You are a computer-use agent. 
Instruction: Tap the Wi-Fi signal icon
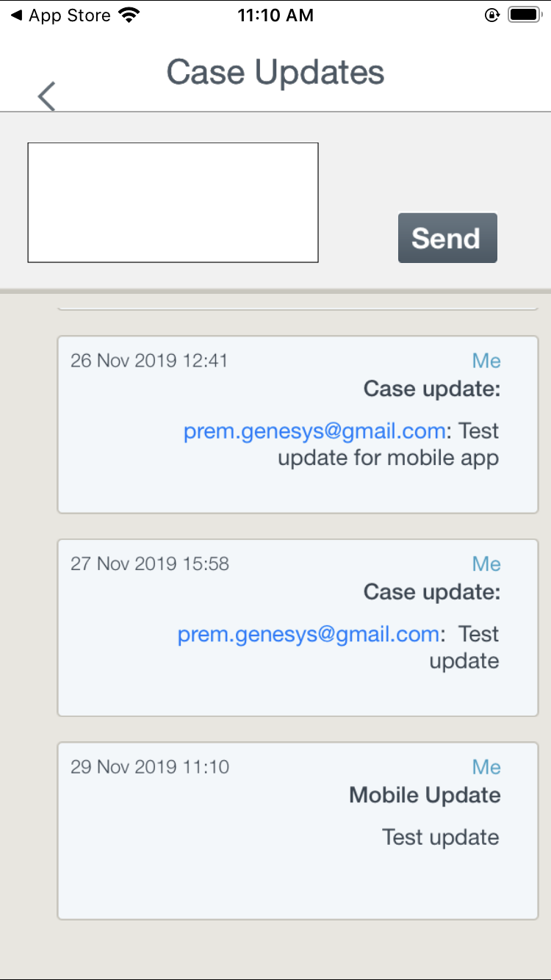(129, 15)
